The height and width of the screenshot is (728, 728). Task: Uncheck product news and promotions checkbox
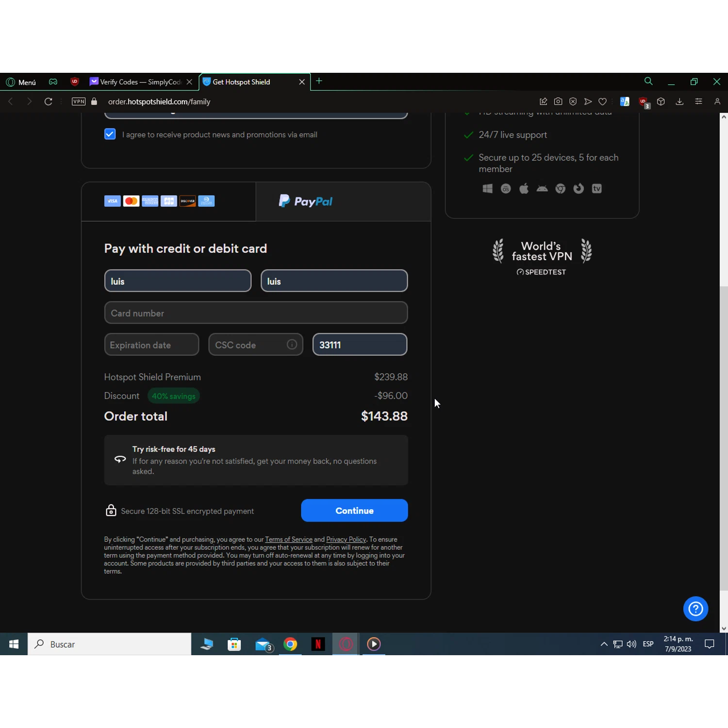(x=110, y=134)
